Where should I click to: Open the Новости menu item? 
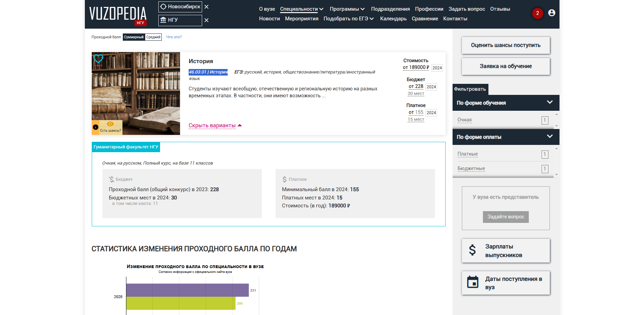[x=269, y=19]
